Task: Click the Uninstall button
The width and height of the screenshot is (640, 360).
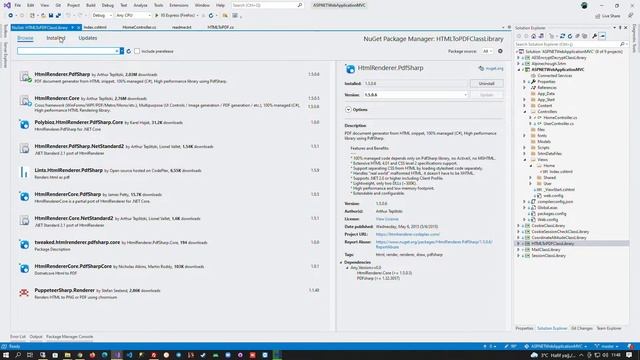Action: click(487, 84)
